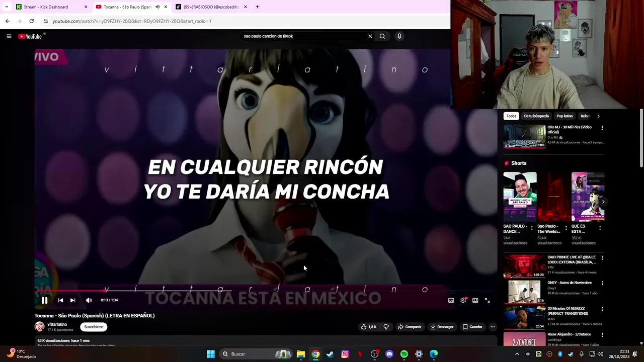Open options for QUE ES ESTA short
This screenshot has height=362, width=644.
pyautogui.click(x=600, y=228)
